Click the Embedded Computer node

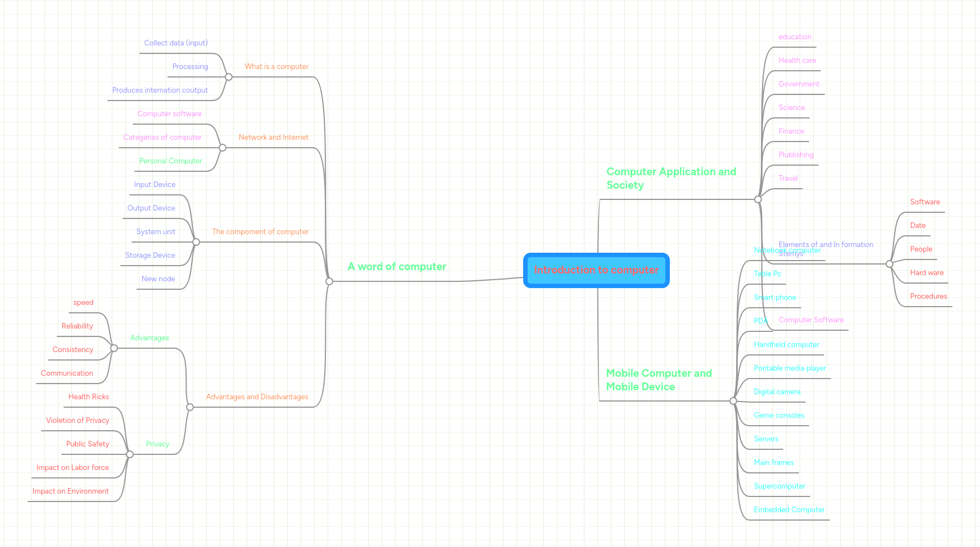tap(789, 509)
